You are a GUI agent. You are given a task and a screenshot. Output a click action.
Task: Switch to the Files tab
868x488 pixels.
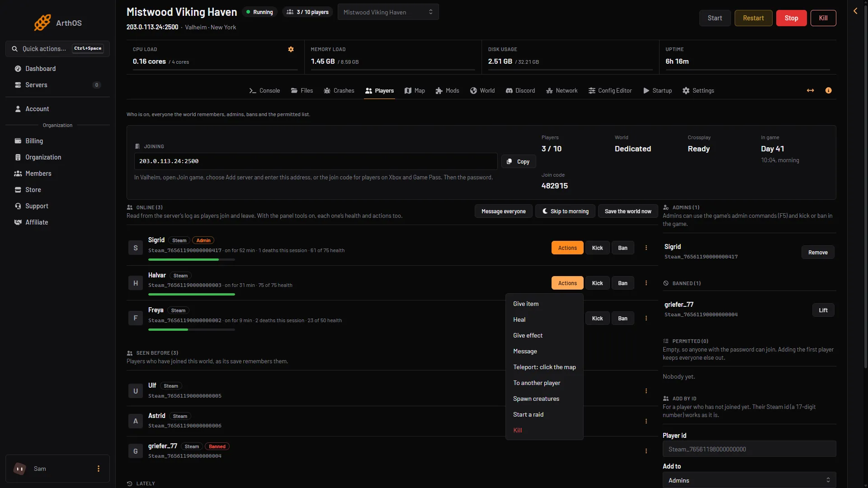click(302, 91)
